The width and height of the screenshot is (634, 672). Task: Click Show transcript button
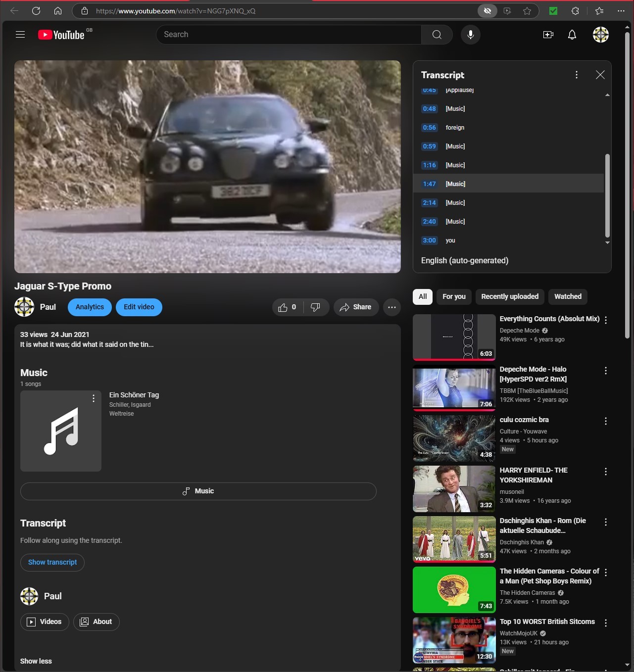52,563
